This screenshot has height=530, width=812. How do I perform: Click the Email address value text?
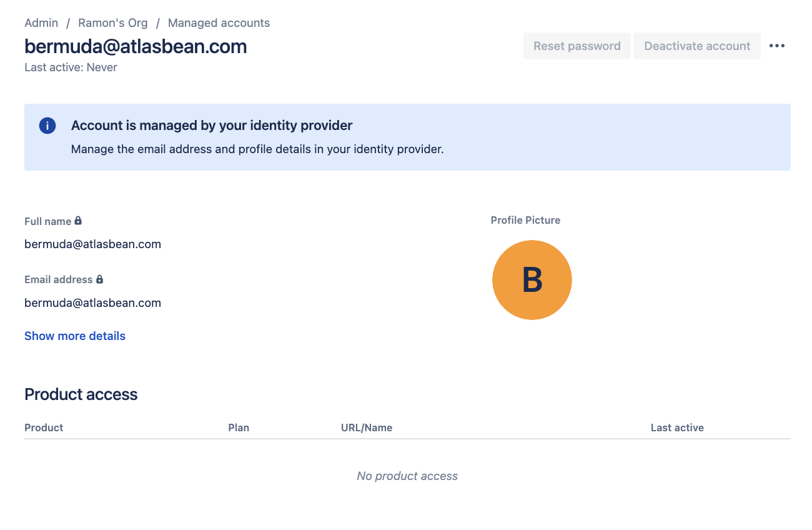(x=92, y=303)
